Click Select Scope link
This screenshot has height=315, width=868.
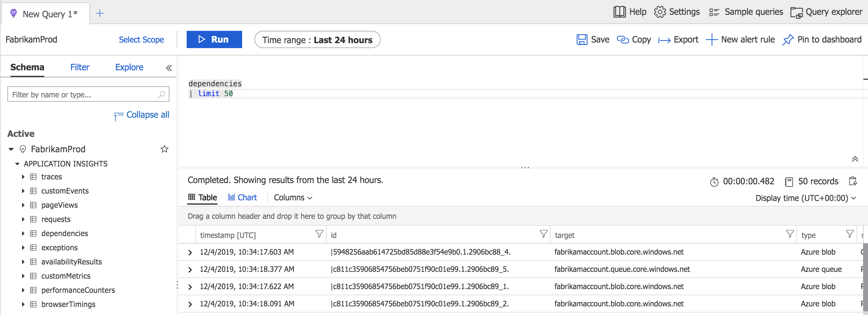[x=141, y=39]
